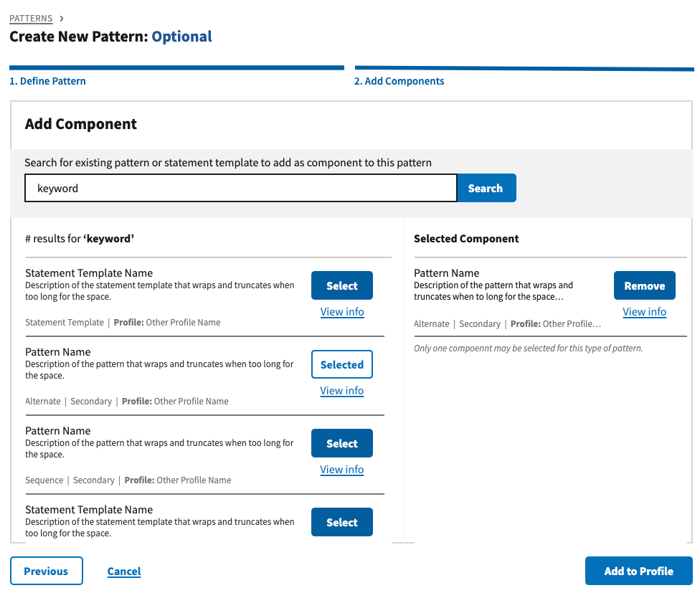Click the keyword search input field
This screenshot has height=598, width=700.
point(240,189)
